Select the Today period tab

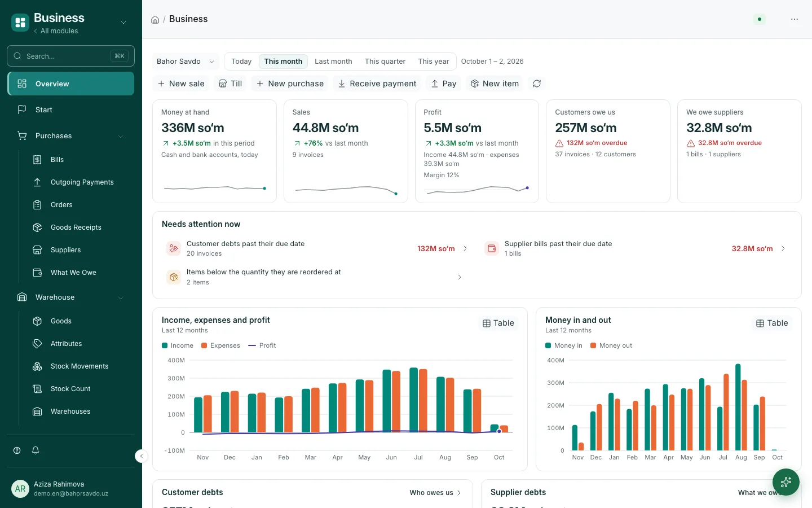pos(241,62)
